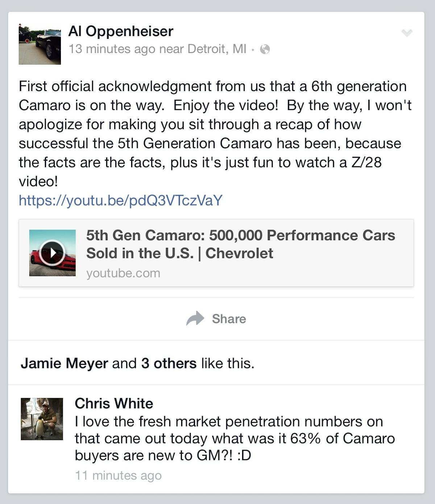Open the youtu.be video link
435x504 pixels.
coord(120,200)
